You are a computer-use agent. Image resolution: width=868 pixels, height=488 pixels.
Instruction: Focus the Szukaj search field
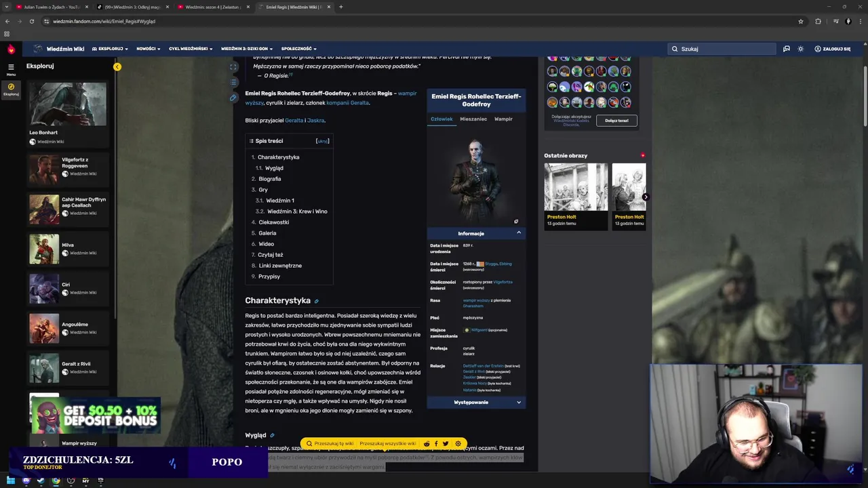point(722,49)
